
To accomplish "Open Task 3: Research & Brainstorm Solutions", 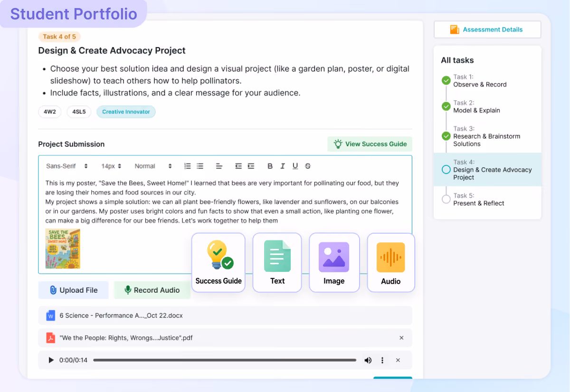I will coord(487,136).
